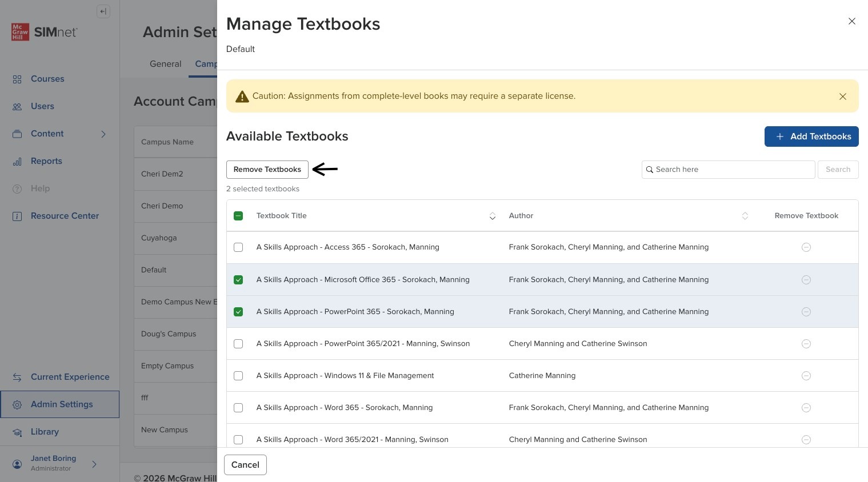The width and height of the screenshot is (868, 482).
Task: Toggle the select-all textbooks checkbox
Action: pos(238,216)
